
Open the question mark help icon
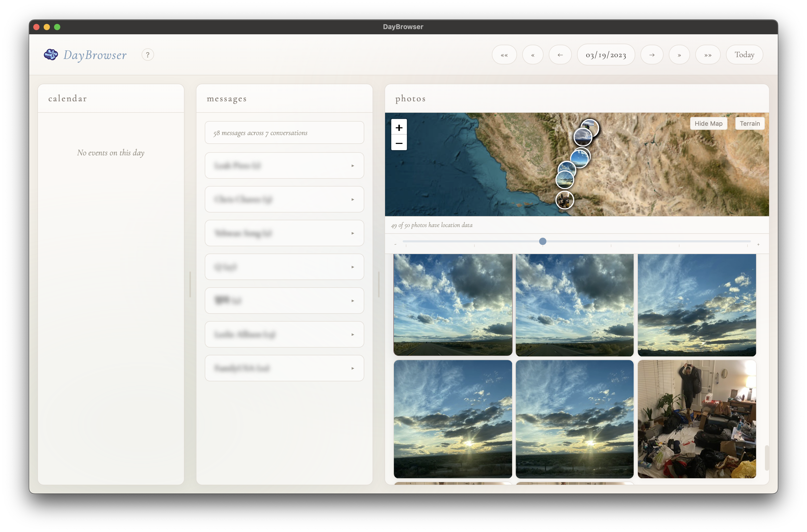coord(148,55)
